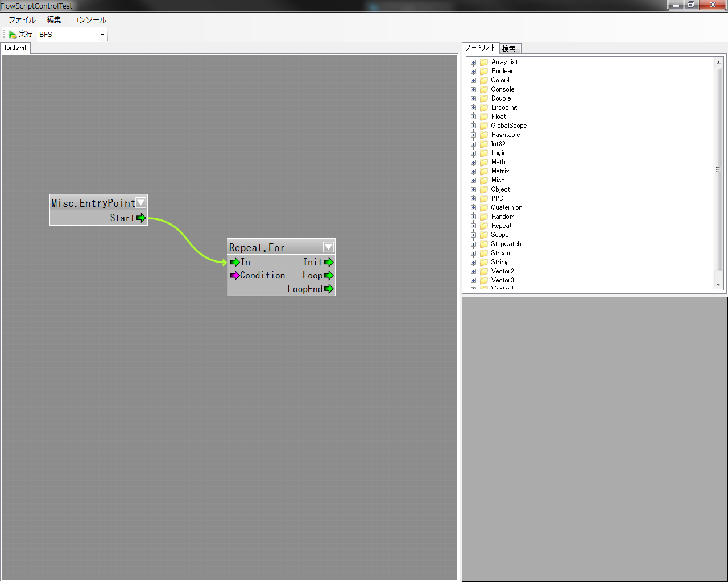This screenshot has width=728, height=582.
Task: Open the ファイル menu
Action: (22, 20)
